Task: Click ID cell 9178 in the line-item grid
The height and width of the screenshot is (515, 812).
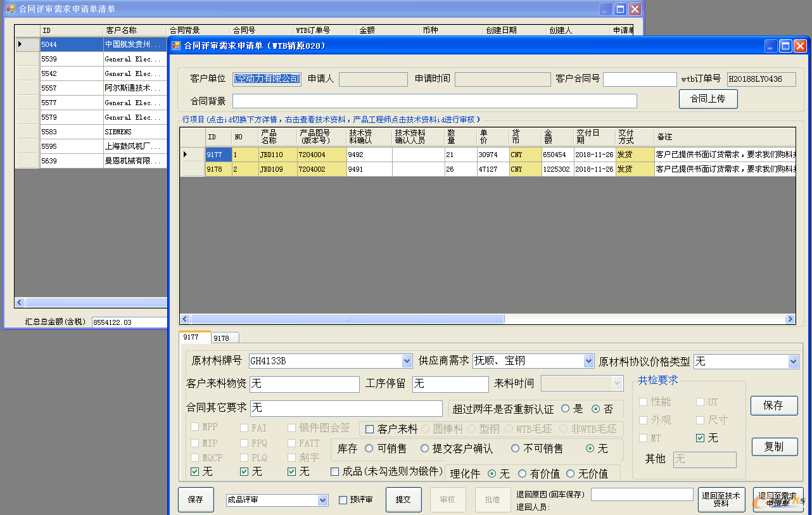Action: [x=219, y=169]
